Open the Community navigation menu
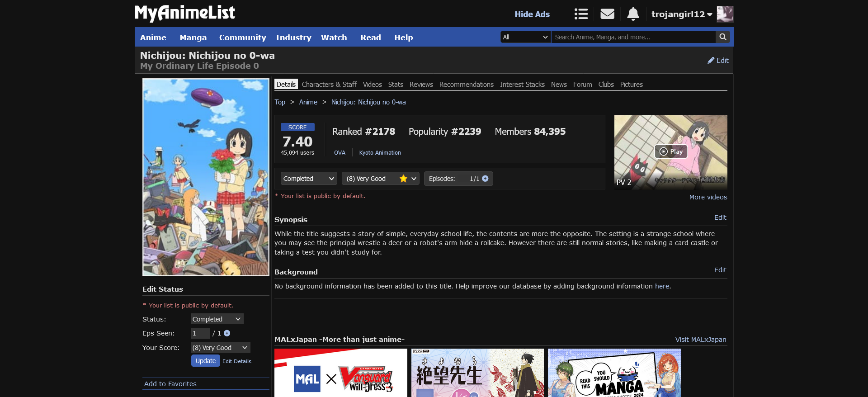This screenshot has width=868, height=397. point(243,38)
